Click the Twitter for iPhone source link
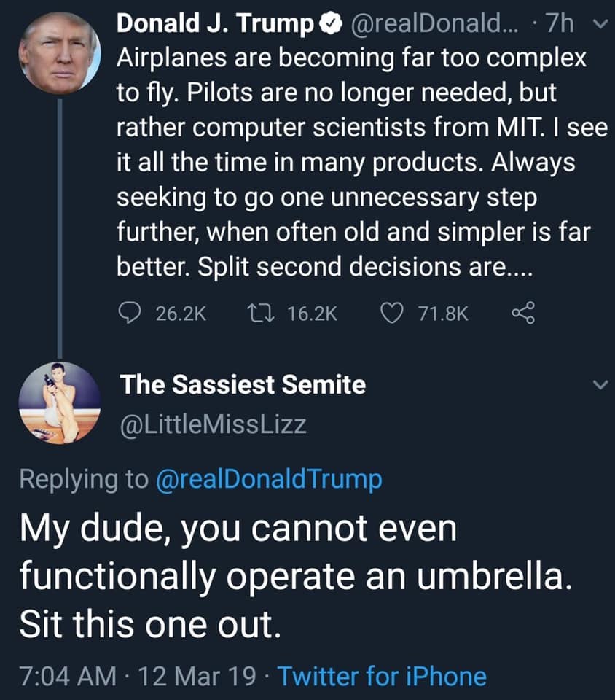The width and height of the screenshot is (615, 700). pyautogui.click(x=382, y=676)
